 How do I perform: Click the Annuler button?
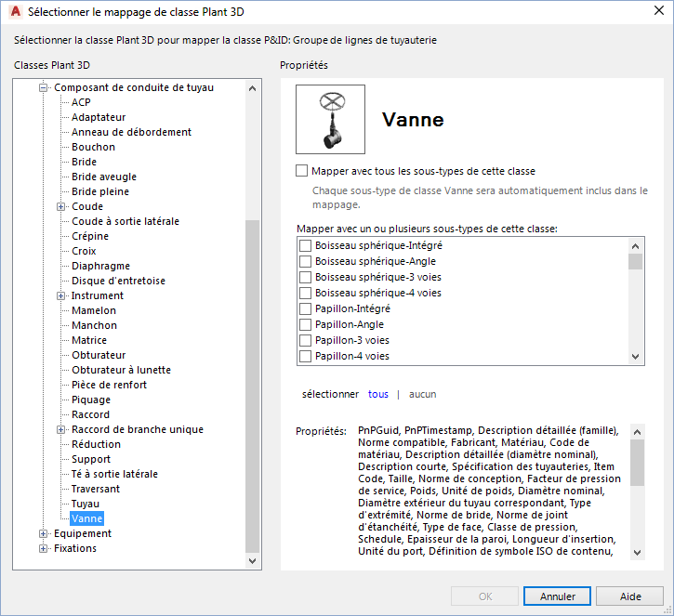[x=557, y=596]
